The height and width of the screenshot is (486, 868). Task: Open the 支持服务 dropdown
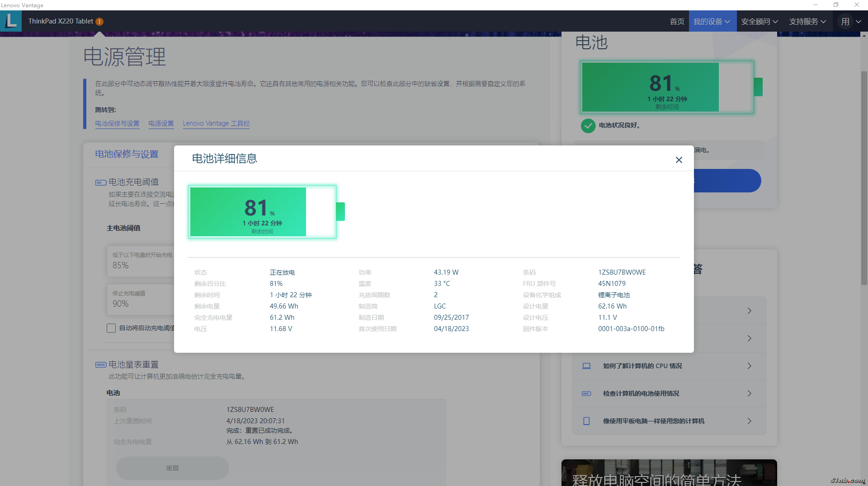[807, 21]
